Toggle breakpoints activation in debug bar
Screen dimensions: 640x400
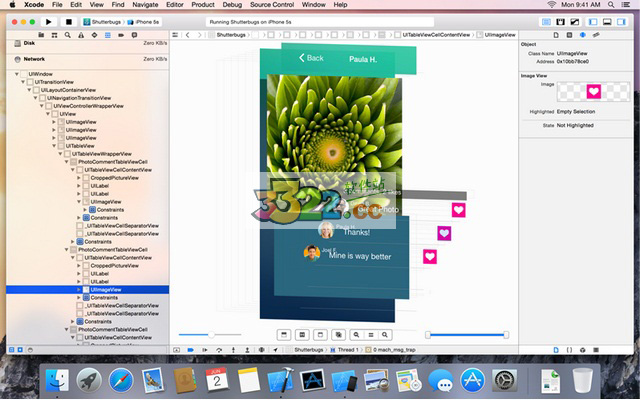(191, 350)
